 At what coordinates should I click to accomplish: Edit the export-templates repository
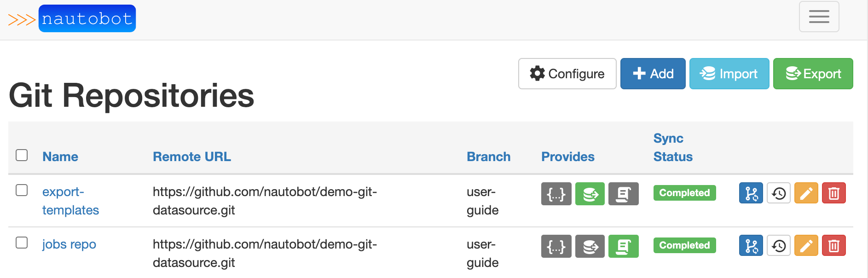click(x=806, y=193)
